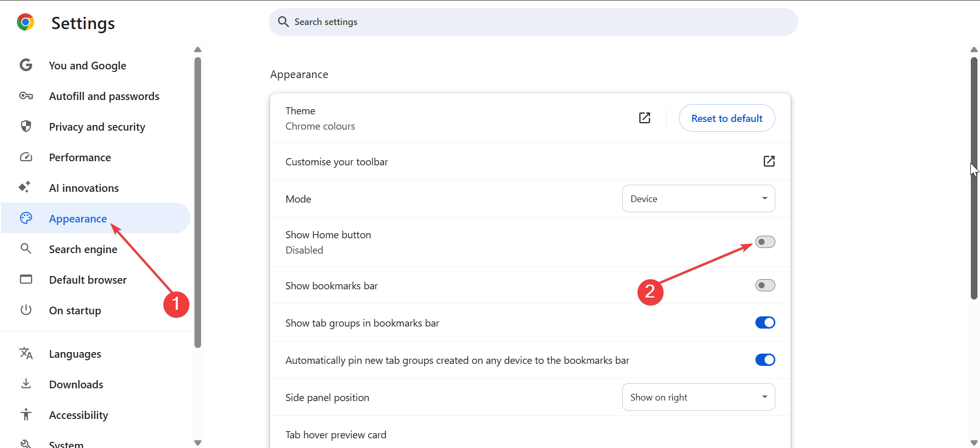Image resolution: width=980 pixels, height=448 pixels.
Task: Turn off automatically pin new tab groups
Action: pos(765,360)
